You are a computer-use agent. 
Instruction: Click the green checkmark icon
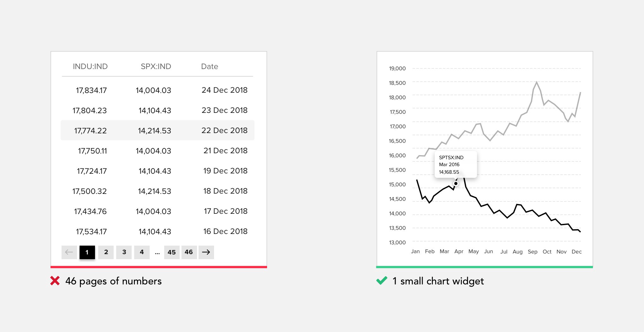tap(382, 280)
